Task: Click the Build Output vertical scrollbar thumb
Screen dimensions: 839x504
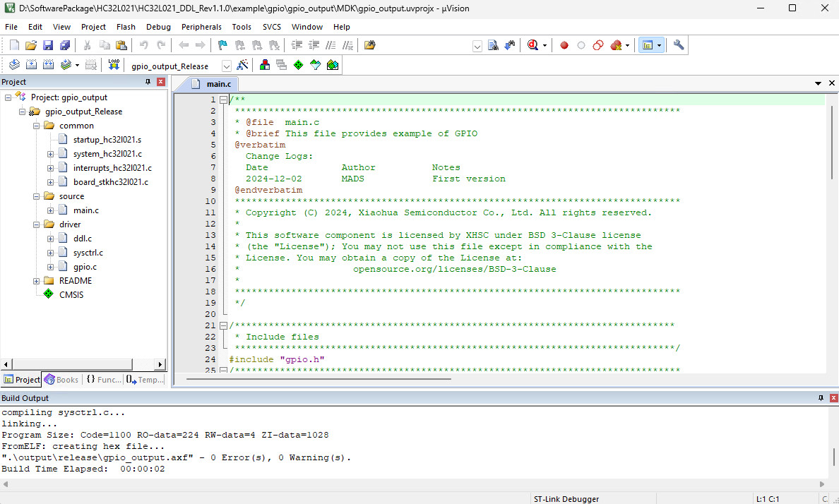Action: click(833, 457)
